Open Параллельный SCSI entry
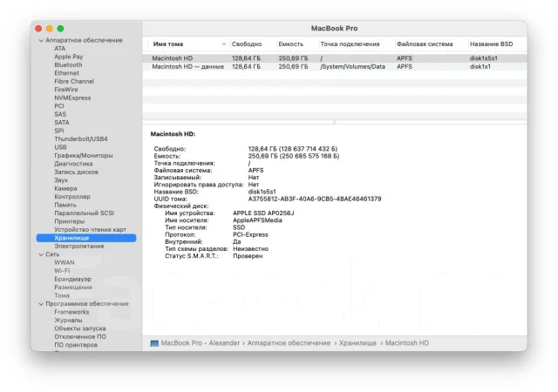This screenshot has width=558, height=392. pos(84,213)
